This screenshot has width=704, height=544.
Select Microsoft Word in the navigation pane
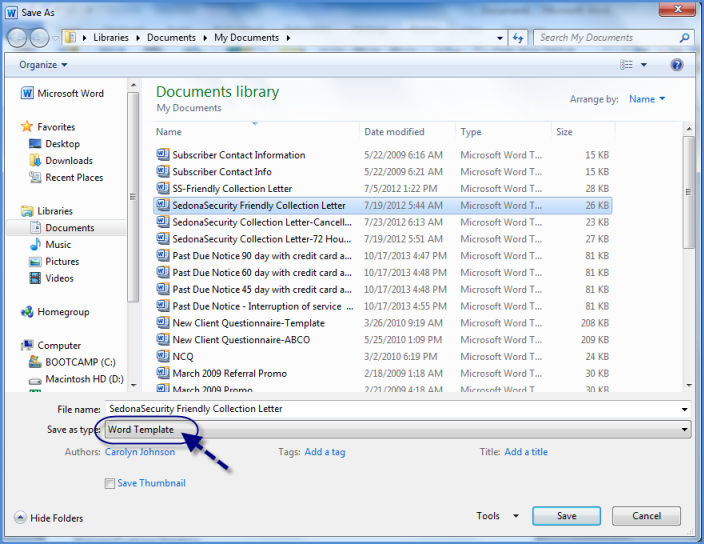tap(62, 93)
